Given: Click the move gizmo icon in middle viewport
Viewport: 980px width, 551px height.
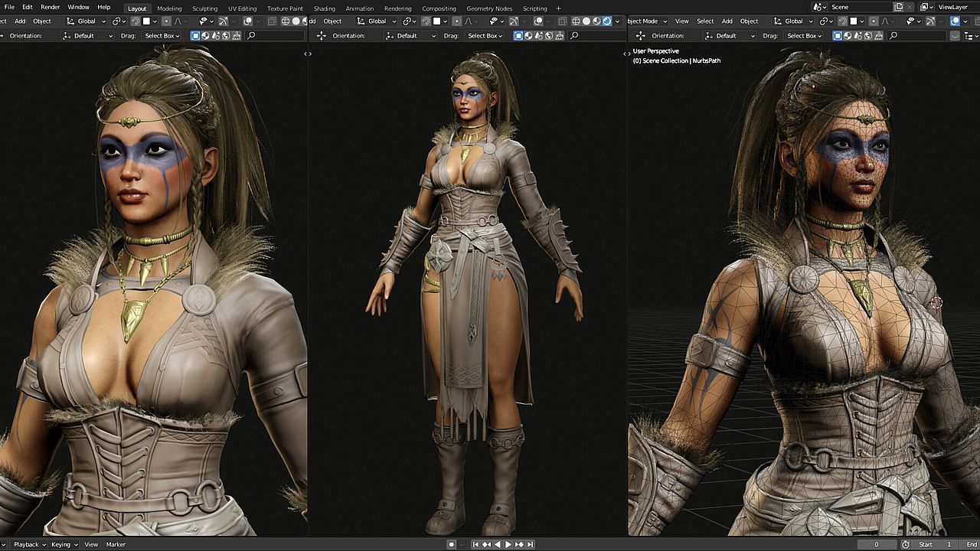Looking at the screenshot, I should (321, 36).
